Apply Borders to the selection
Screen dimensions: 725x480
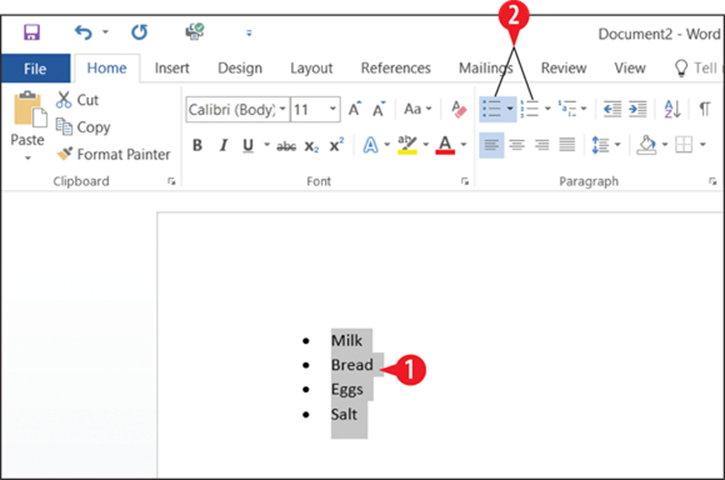coord(684,145)
